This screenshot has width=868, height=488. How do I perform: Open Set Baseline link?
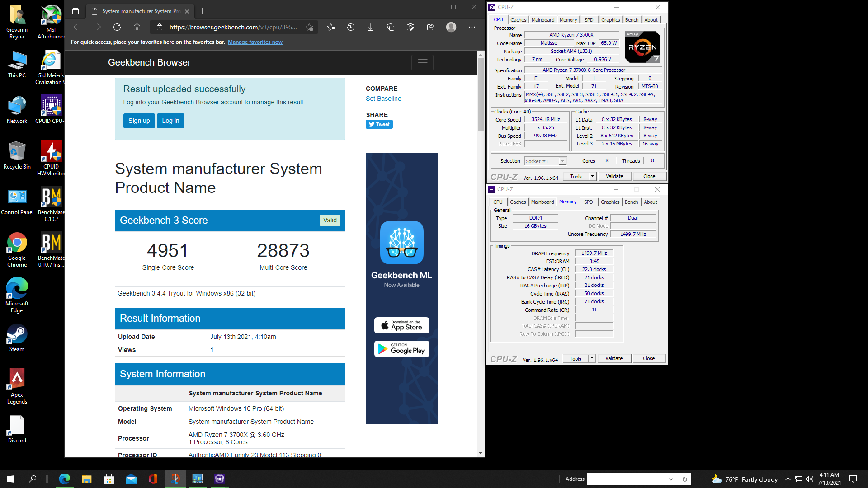[383, 99]
